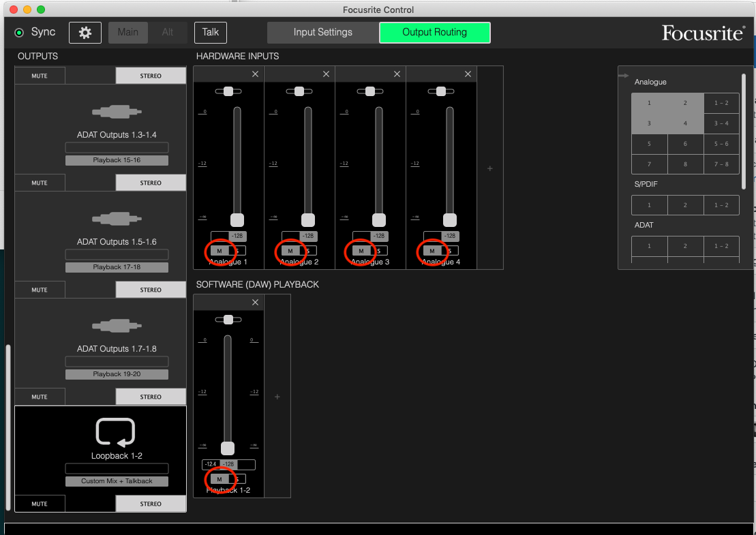756x535 pixels.
Task: Click the Loopback 1-2 loop icon
Action: coord(116,432)
